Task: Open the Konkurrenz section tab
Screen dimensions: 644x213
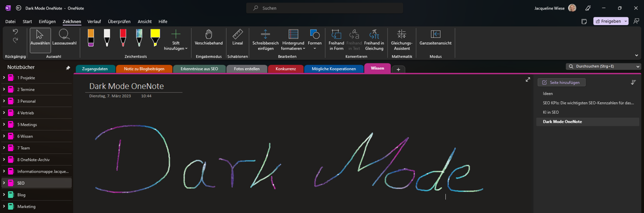Action: tap(285, 69)
